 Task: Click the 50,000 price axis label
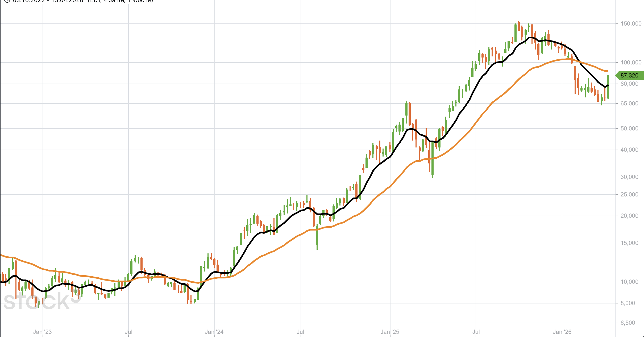point(629,129)
